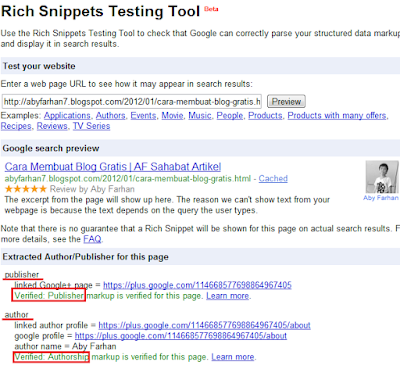This screenshot has width=400, height=369.
Task: Open the Products example link
Action: tap(265, 116)
